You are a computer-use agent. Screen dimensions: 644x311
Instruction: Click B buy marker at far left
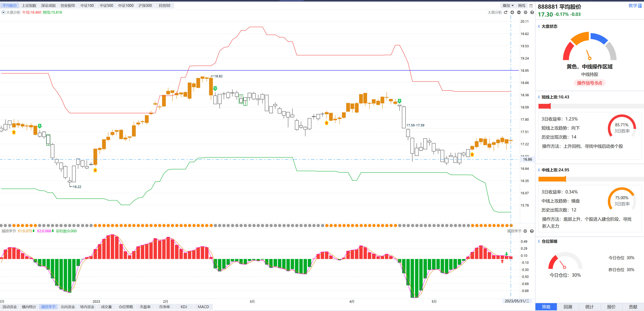tap(14, 132)
